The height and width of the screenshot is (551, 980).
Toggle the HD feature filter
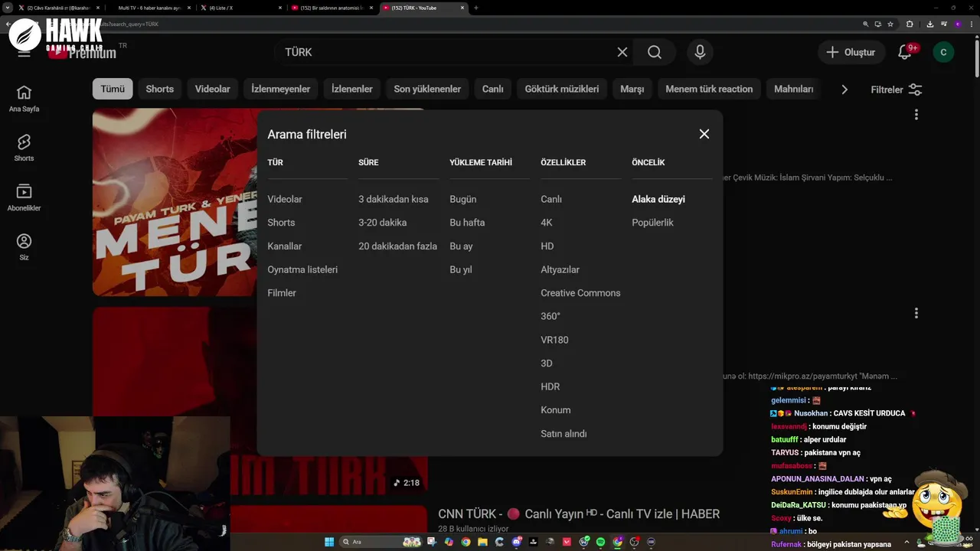coord(547,246)
